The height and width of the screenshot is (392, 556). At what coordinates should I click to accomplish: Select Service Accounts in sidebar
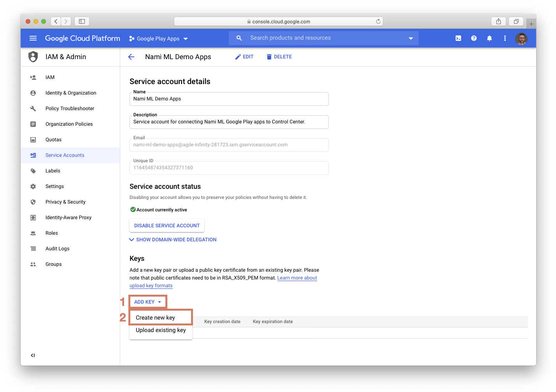tap(70, 155)
